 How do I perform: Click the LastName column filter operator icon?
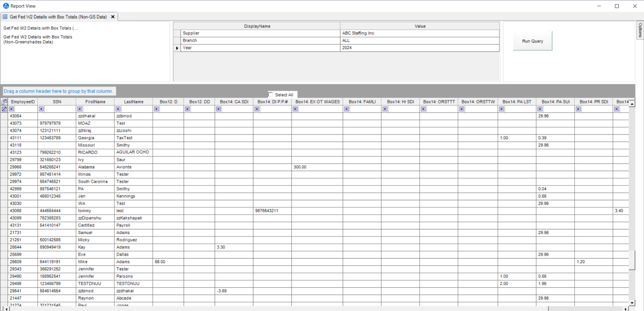tap(118, 109)
